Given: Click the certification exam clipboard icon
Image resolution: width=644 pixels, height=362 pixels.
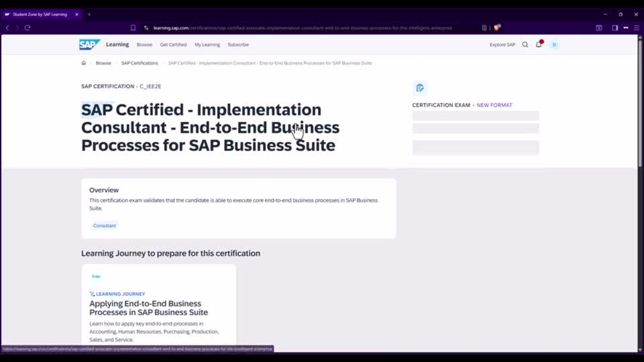Looking at the screenshot, I should (420, 88).
